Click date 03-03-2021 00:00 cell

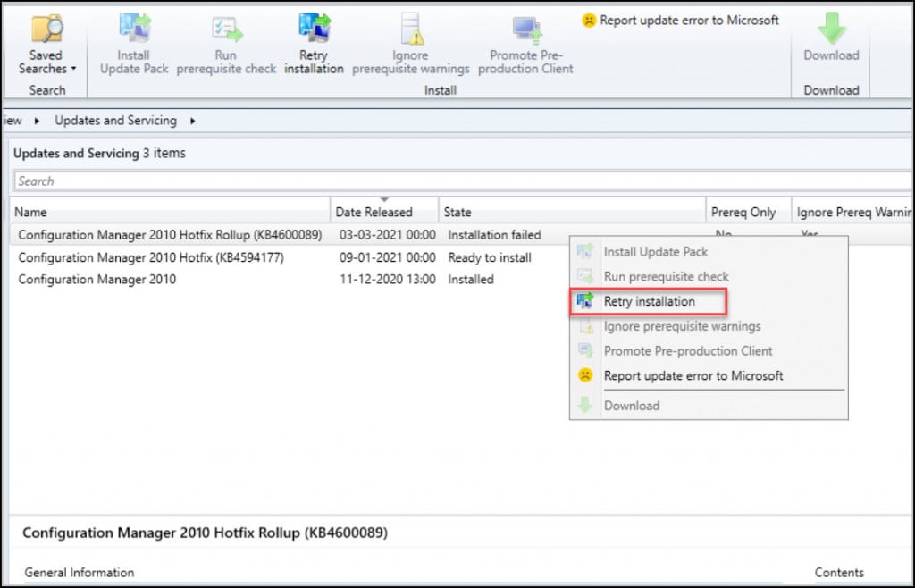(388, 235)
